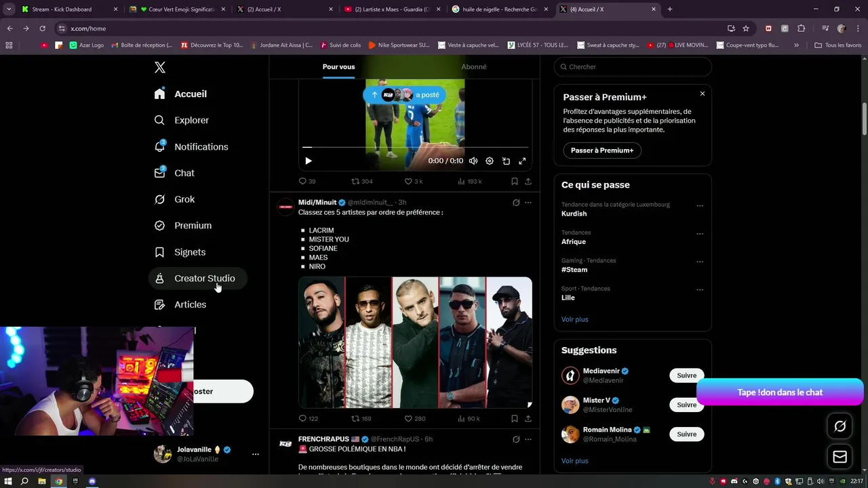The width and height of the screenshot is (868, 488).
Task: Open Midi/Minuit profile avatar
Action: pos(286,206)
